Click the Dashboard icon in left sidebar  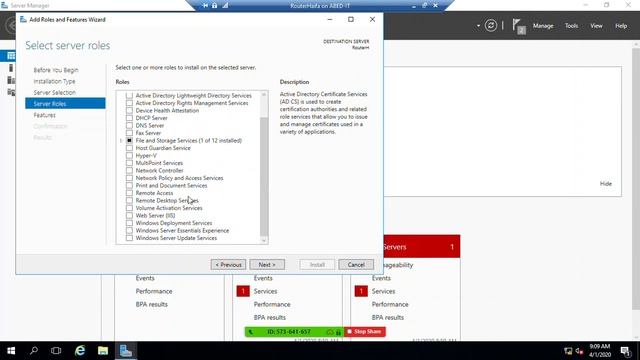tap(11, 56)
